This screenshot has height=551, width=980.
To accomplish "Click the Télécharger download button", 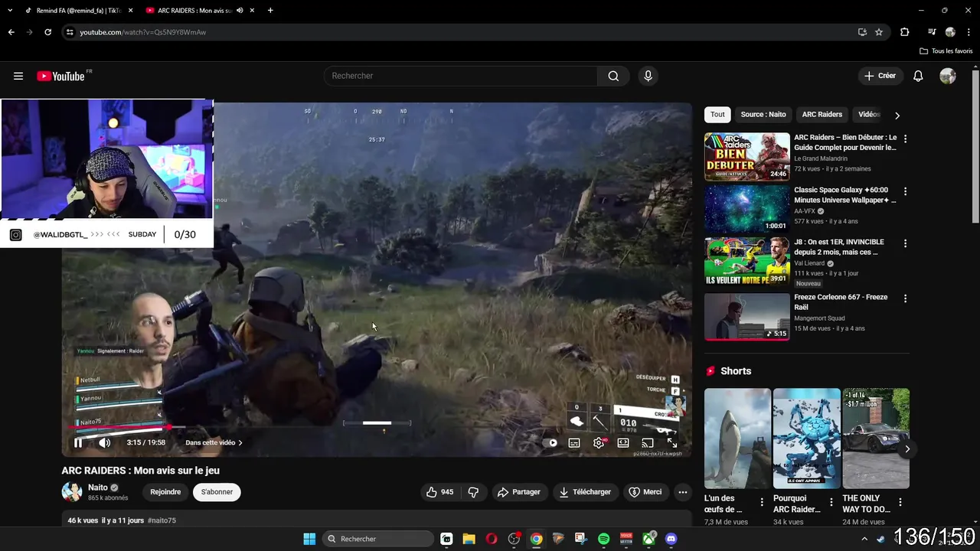I will (x=585, y=492).
